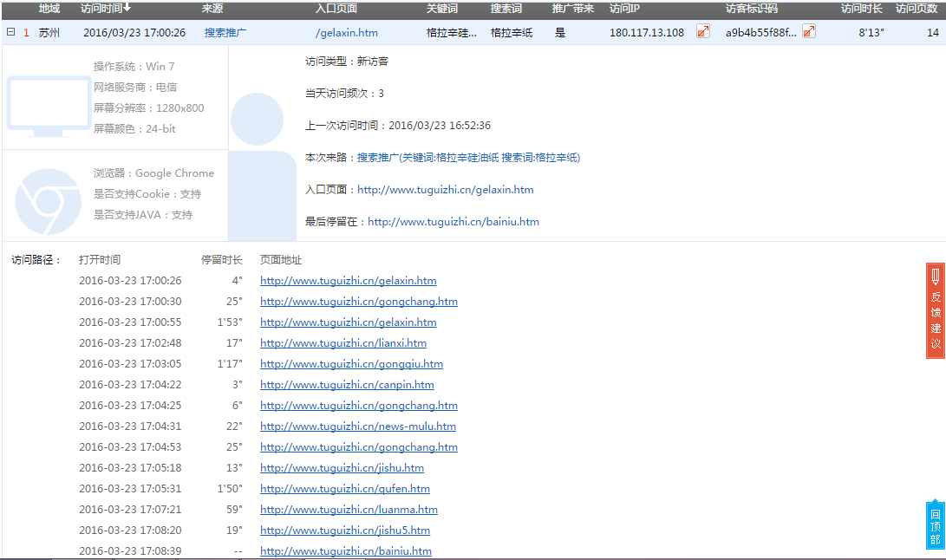
Task: Click the entry page URL in the detail panel
Action: tap(445, 189)
